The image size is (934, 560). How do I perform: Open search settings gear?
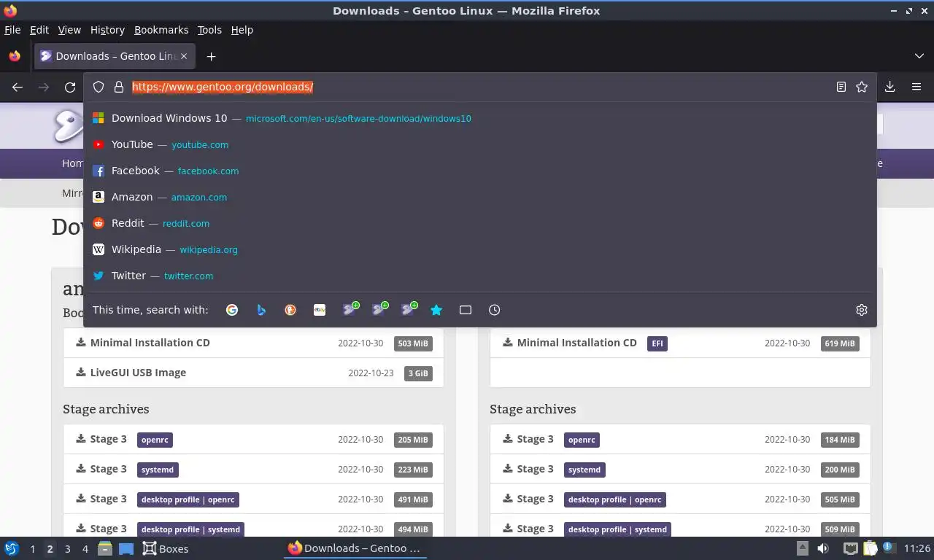tap(862, 310)
